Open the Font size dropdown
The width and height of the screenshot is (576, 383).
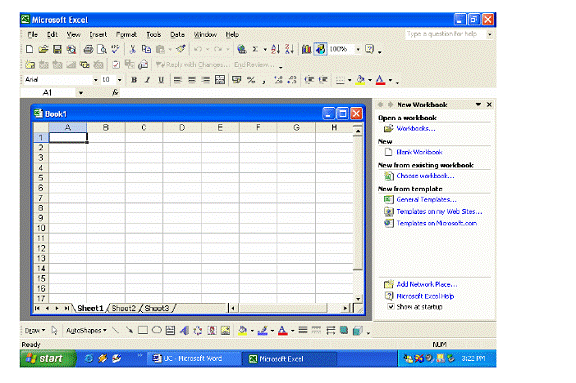[119, 80]
